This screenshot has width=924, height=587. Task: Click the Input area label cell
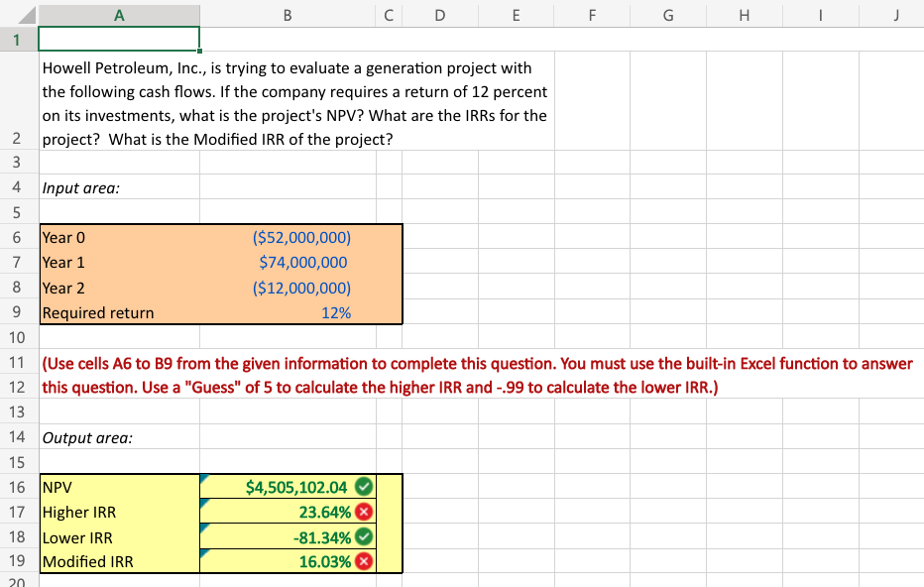[x=118, y=187]
